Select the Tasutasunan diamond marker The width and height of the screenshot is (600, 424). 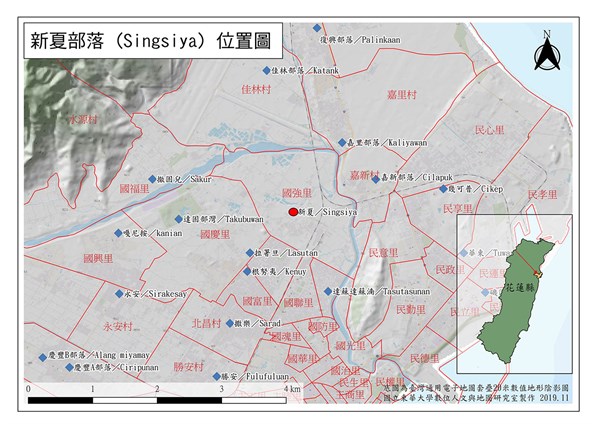(x=330, y=292)
